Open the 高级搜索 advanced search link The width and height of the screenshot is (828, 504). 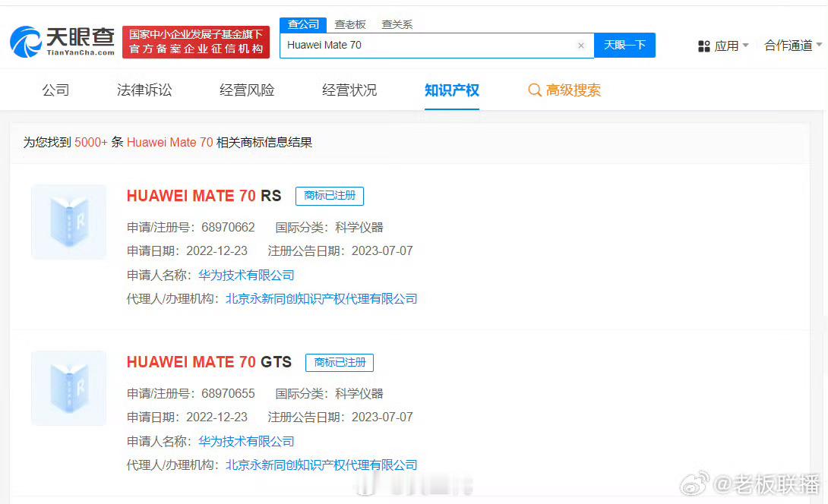(573, 90)
